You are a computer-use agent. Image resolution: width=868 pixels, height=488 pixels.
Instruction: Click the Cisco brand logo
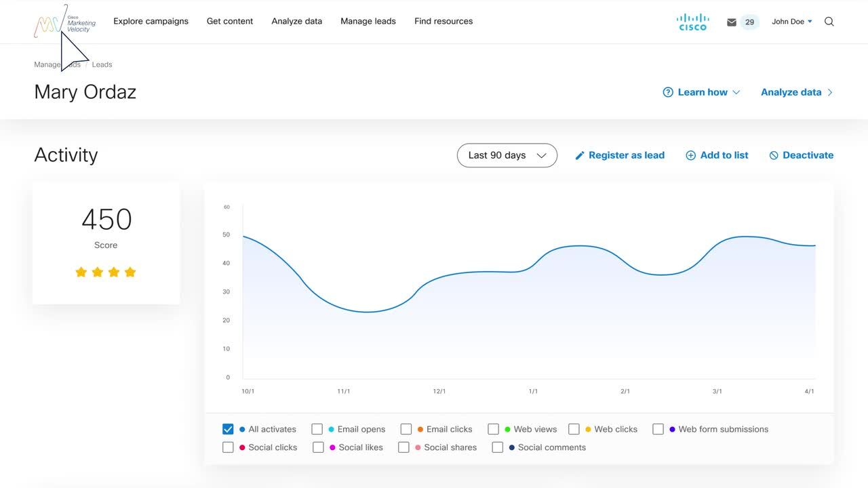[x=692, y=22]
